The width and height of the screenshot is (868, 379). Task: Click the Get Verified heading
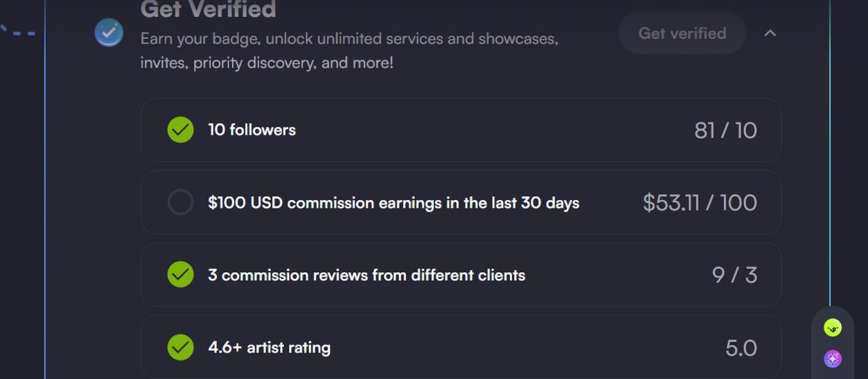coord(208,10)
